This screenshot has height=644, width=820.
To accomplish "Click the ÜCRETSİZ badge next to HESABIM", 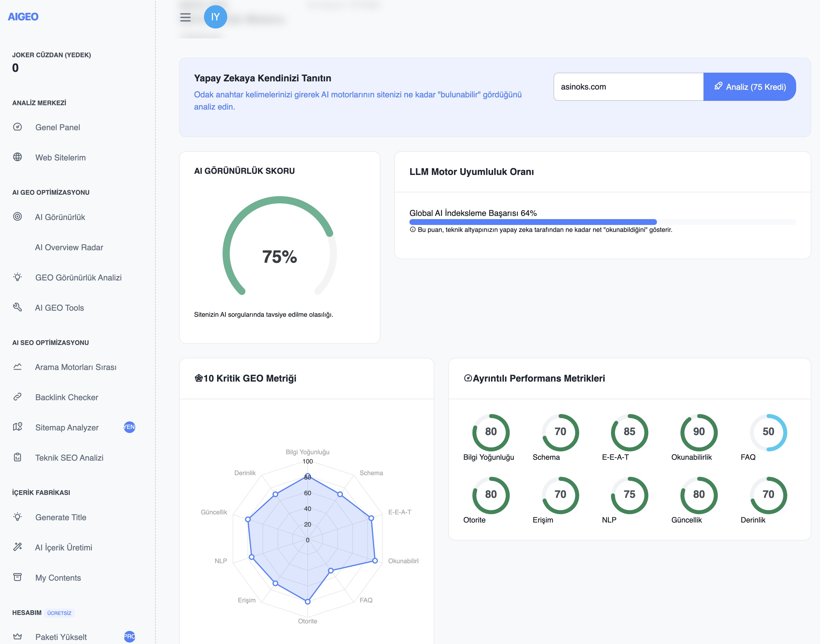I will [59, 613].
